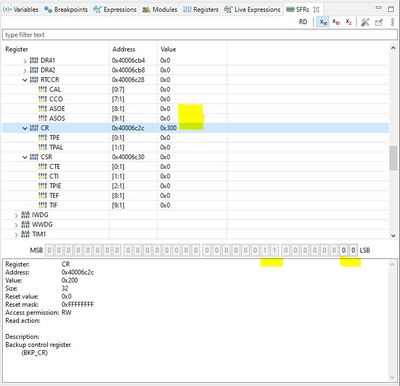Open SFR settings tools icon
Screen dimensions: 400x386
tap(365, 22)
